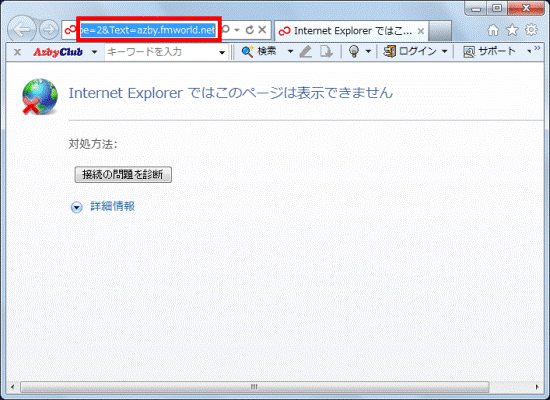Stop loading with the address bar X
The width and height of the screenshot is (550, 400).
pos(262,30)
